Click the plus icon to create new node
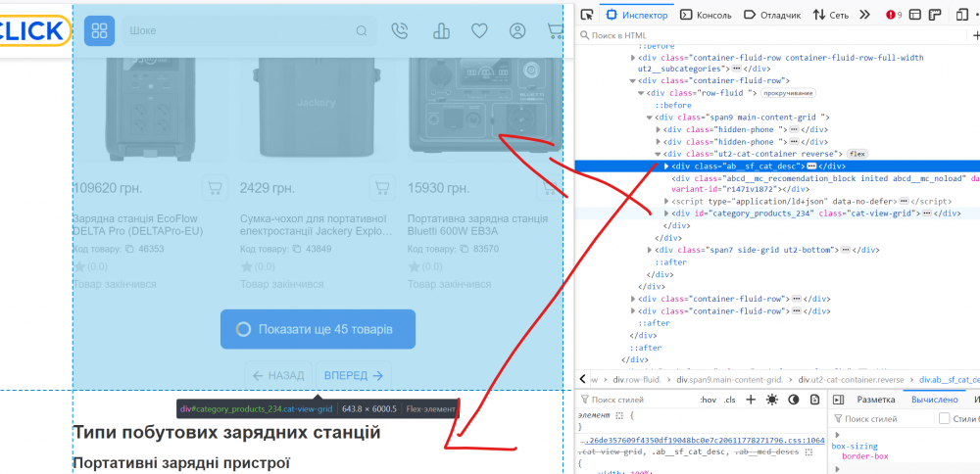980x474 pixels. [976, 35]
